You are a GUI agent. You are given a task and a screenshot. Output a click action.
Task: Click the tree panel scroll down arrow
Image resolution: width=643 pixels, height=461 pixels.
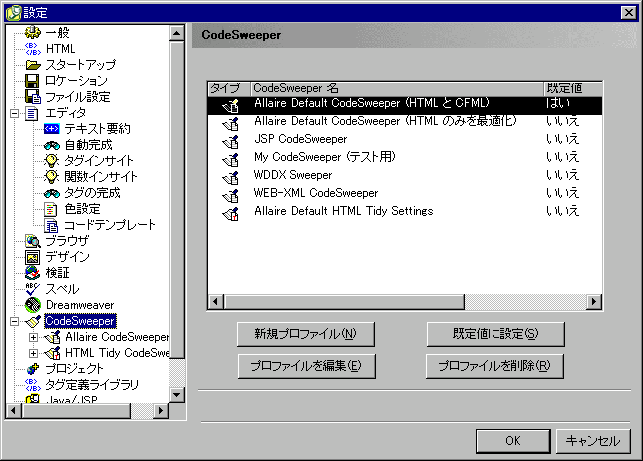[x=177, y=395]
